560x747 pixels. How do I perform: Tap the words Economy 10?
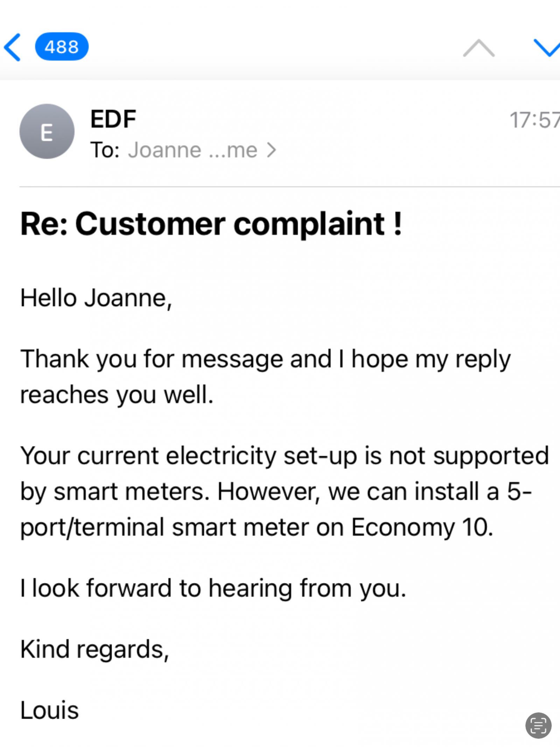pos(422,527)
